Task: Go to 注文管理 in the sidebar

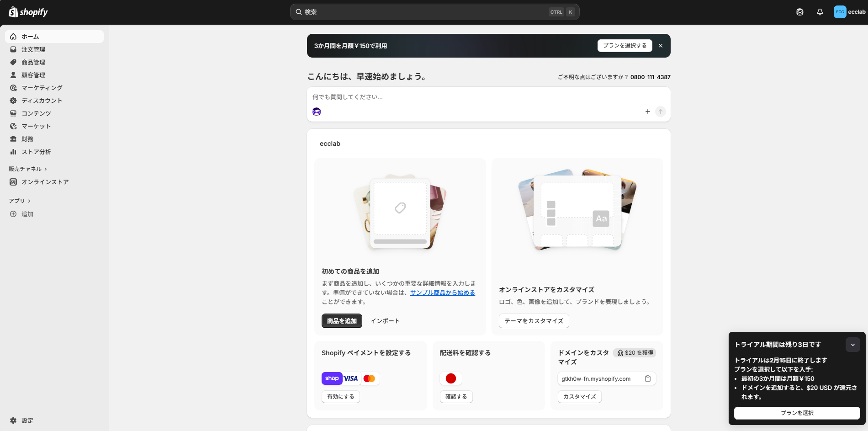Action: (x=33, y=49)
